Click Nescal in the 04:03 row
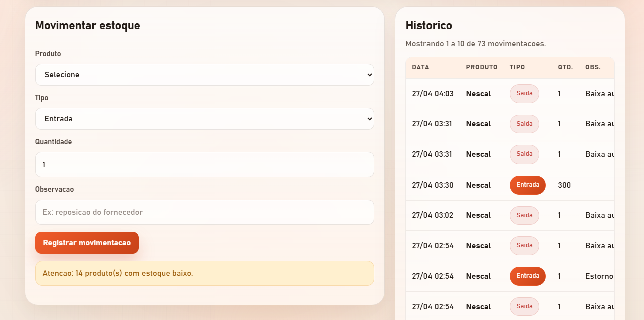The height and width of the screenshot is (320, 644). point(478,94)
